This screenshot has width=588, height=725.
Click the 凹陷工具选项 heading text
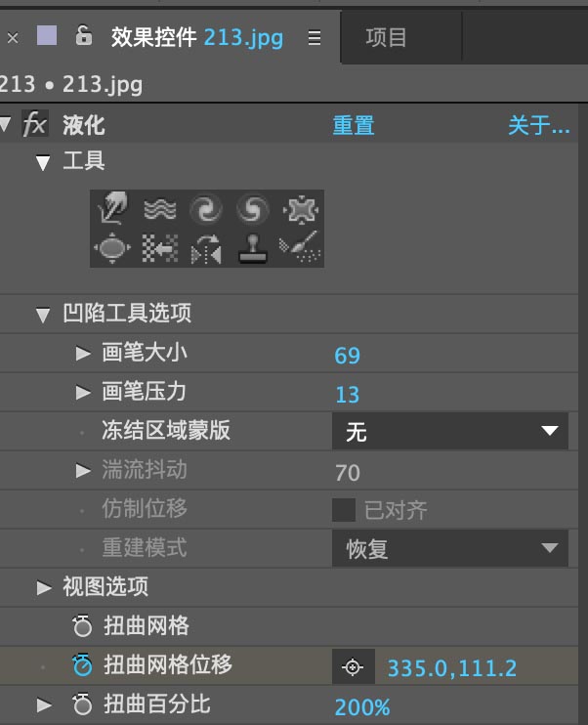[127, 313]
